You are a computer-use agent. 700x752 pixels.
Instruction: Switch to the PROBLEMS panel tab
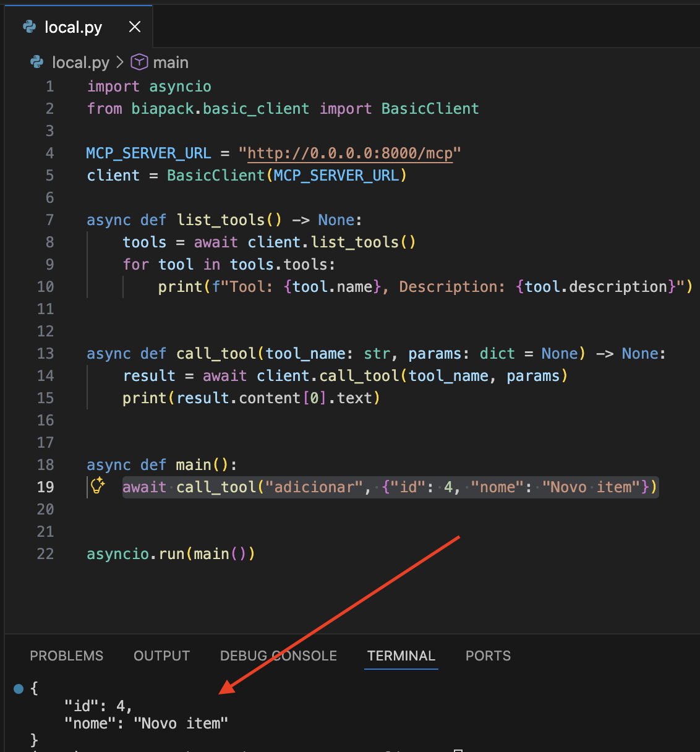(x=67, y=656)
